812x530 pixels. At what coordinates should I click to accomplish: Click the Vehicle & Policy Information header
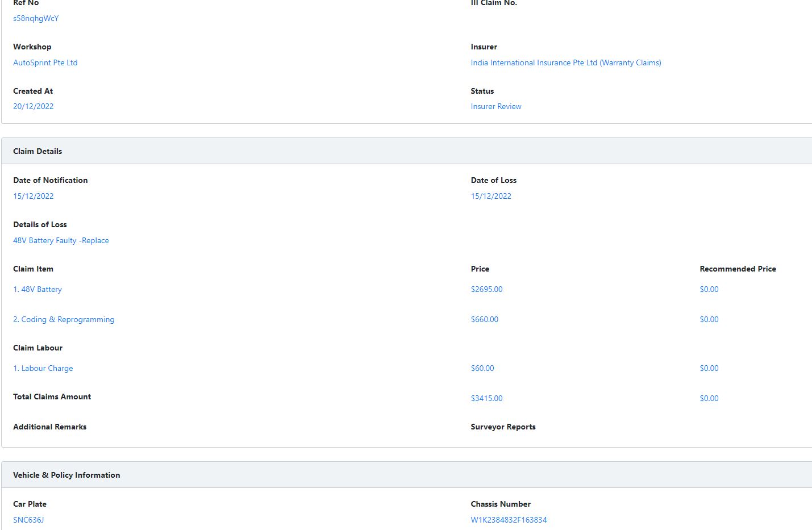click(x=66, y=475)
